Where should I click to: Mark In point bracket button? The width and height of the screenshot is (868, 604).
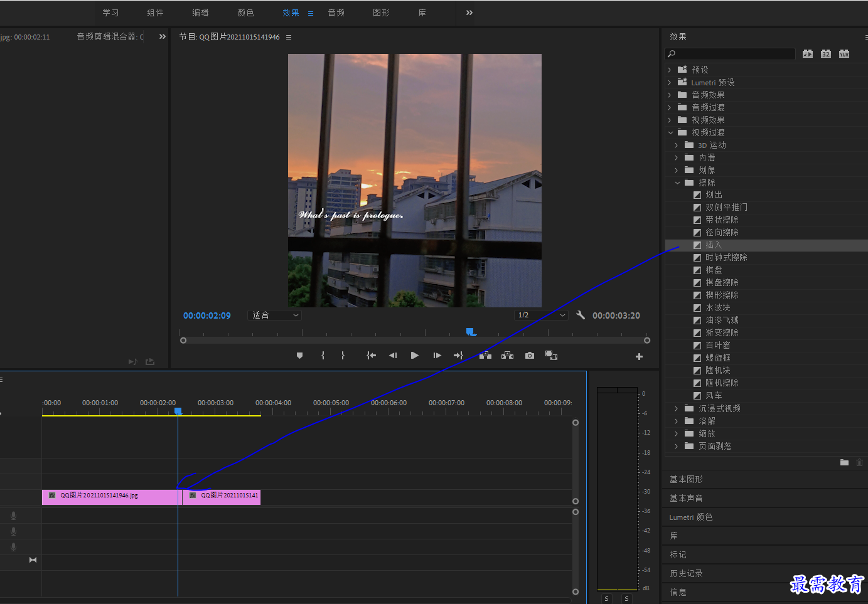pyautogui.click(x=323, y=356)
